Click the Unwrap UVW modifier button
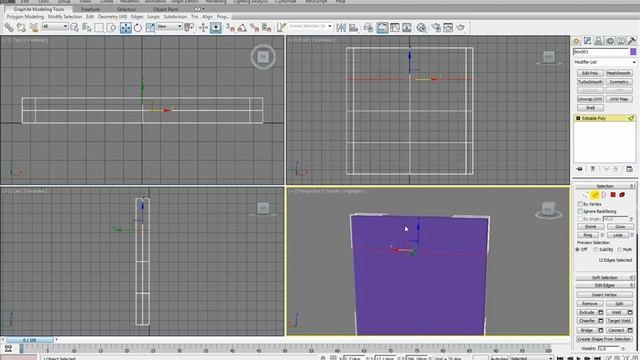640x360 pixels. [x=590, y=99]
